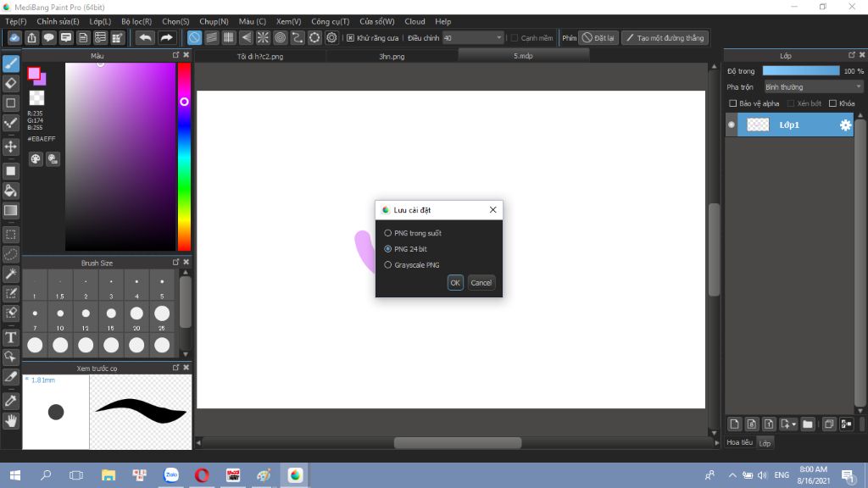The height and width of the screenshot is (488, 868).
Task: Click Tạo một đường thẳng button
Action: pyautogui.click(x=665, y=37)
